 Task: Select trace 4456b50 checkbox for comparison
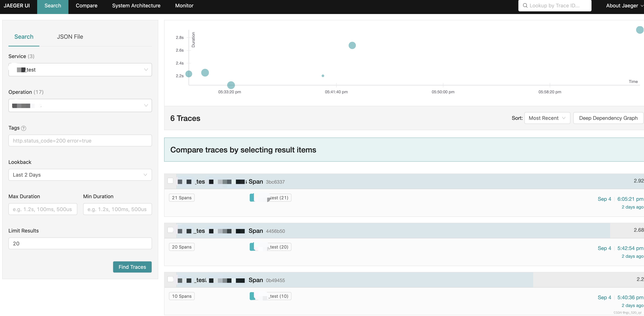tap(171, 230)
